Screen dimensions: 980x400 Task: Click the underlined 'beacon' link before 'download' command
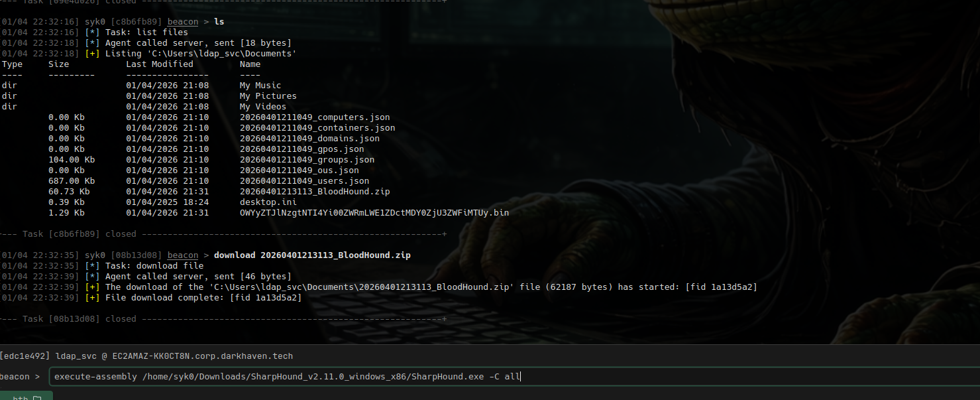183,255
